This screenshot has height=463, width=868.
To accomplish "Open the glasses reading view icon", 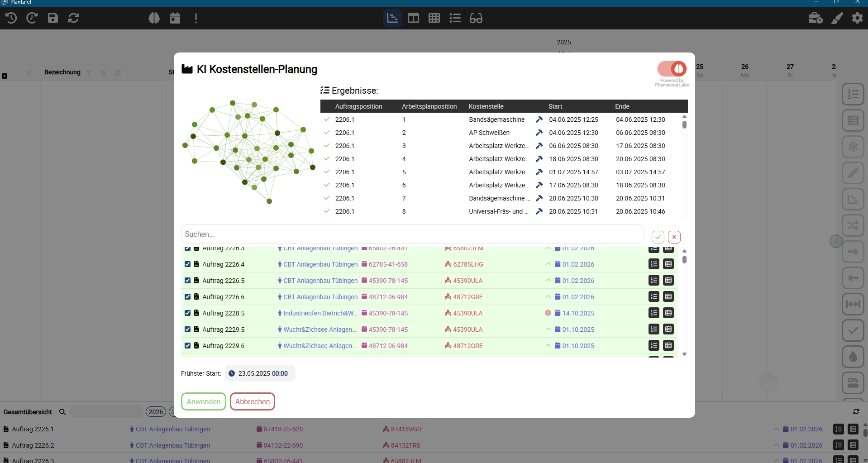I will pyautogui.click(x=476, y=18).
